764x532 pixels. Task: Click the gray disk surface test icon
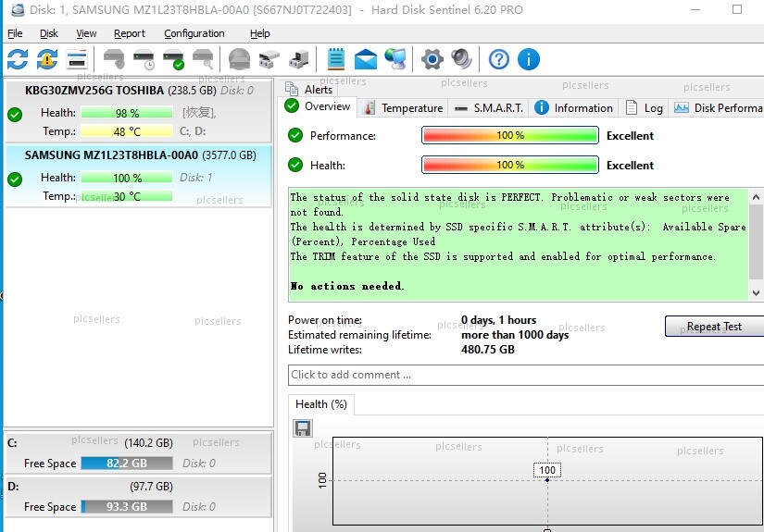click(239, 59)
